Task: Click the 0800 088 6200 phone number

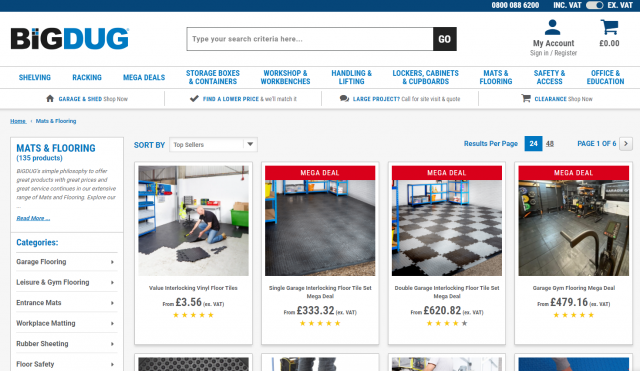Action: [515, 5]
